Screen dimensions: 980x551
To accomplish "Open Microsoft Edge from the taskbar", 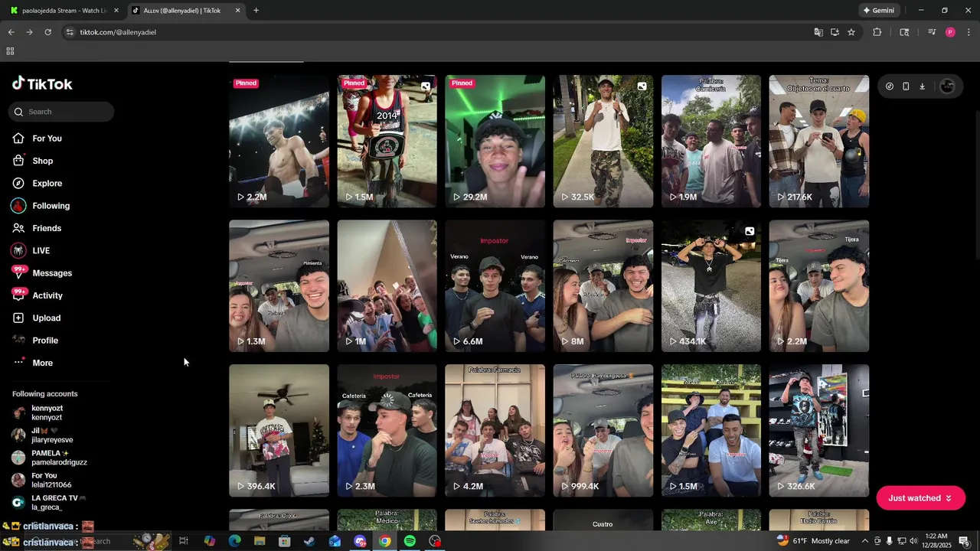I will click(234, 541).
